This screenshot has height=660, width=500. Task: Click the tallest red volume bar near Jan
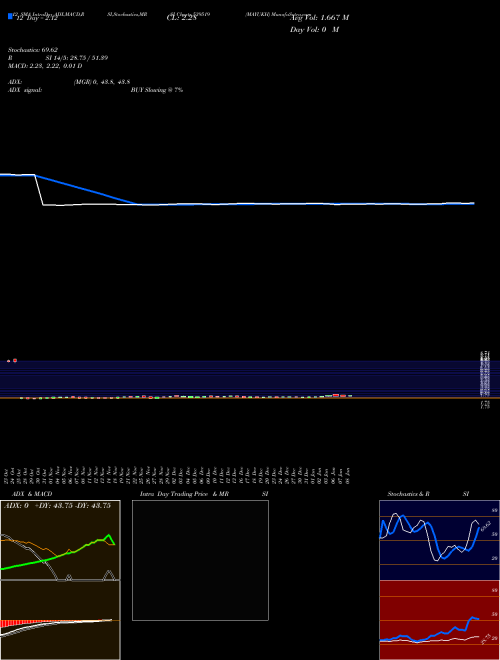(x=336, y=395)
